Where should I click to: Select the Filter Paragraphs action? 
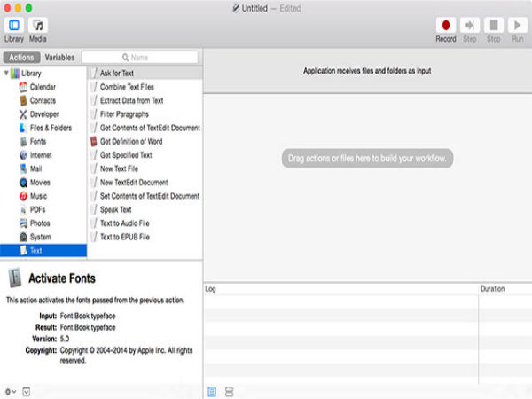click(x=145, y=114)
